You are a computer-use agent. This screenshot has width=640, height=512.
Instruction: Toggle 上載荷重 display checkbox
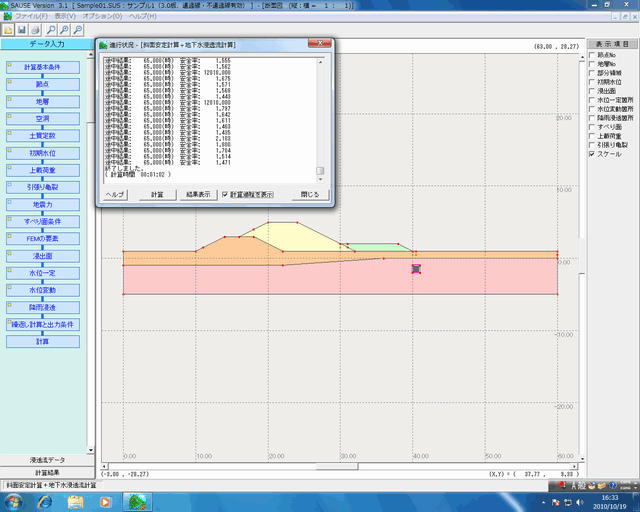point(592,136)
